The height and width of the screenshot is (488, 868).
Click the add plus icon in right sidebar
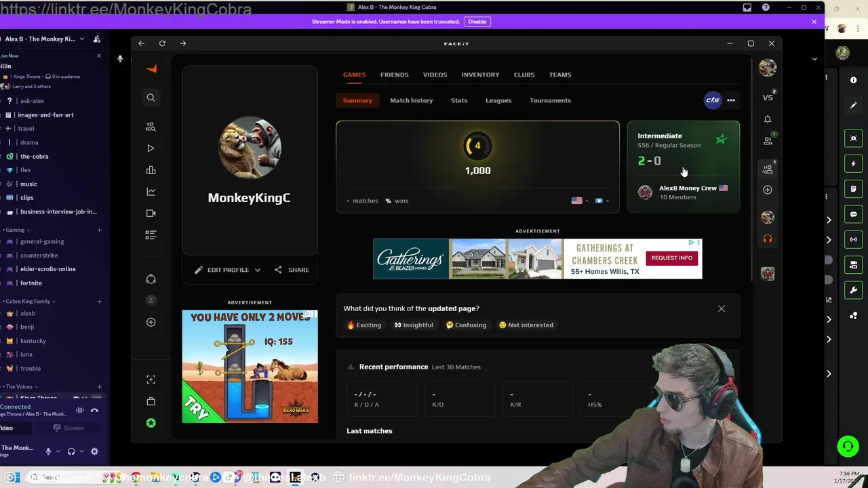[x=768, y=190]
